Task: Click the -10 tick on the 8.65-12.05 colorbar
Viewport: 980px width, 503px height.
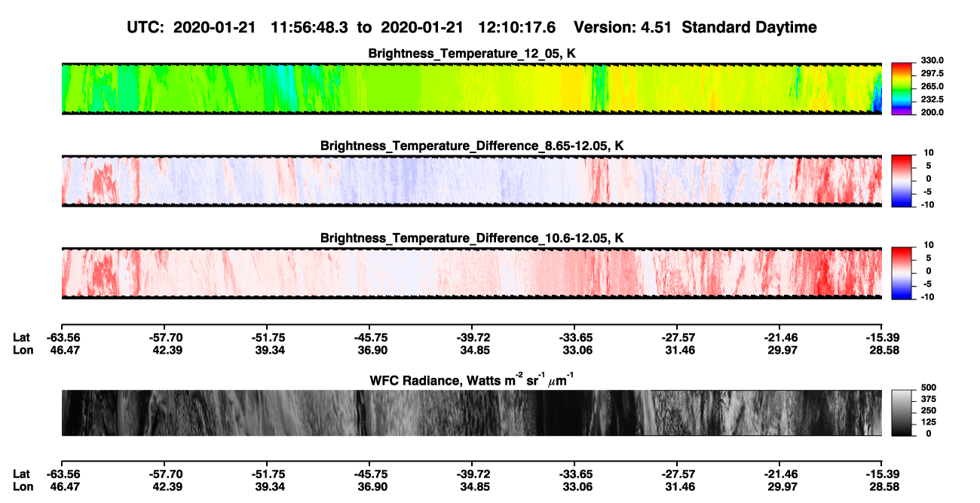Action: pos(928,204)
